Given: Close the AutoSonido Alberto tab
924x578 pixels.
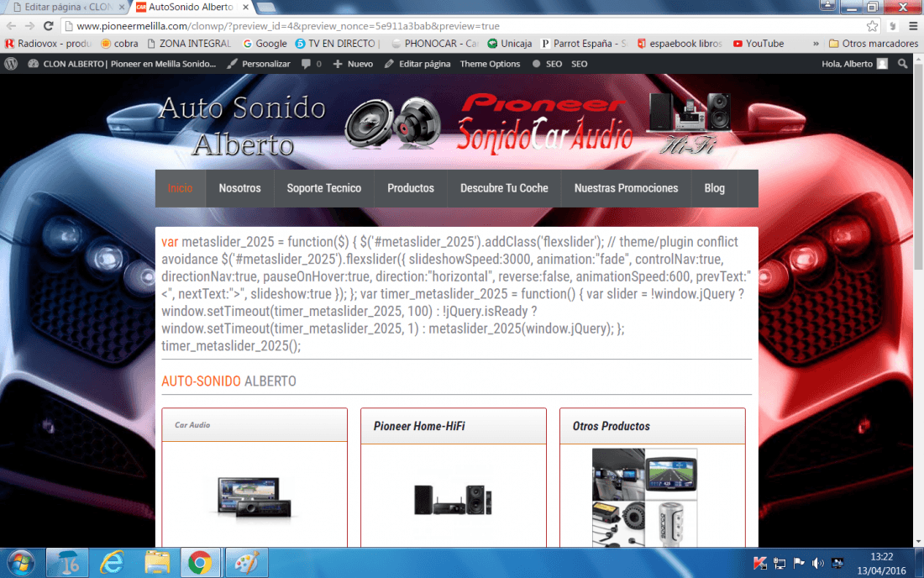Looking at the screenshot, I should click(246, 7).
